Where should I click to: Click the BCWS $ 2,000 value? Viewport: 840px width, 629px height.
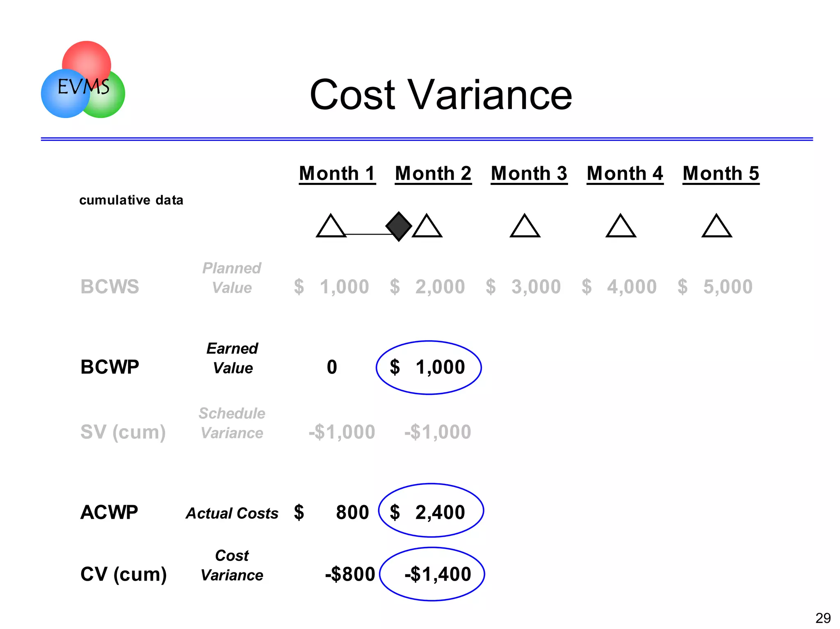pyautogui.click(x=427, y=287)
